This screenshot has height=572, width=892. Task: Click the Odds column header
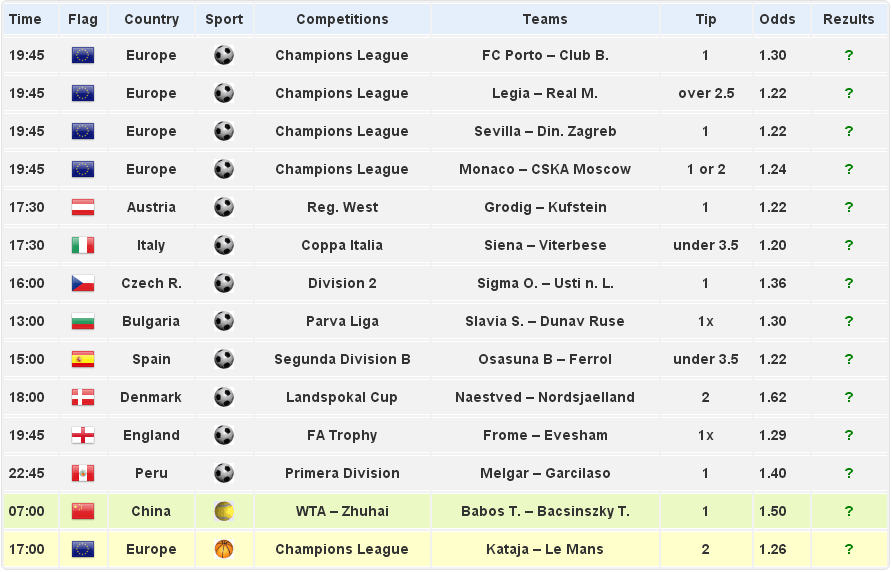pyautogui.click(x=777, y=19)
